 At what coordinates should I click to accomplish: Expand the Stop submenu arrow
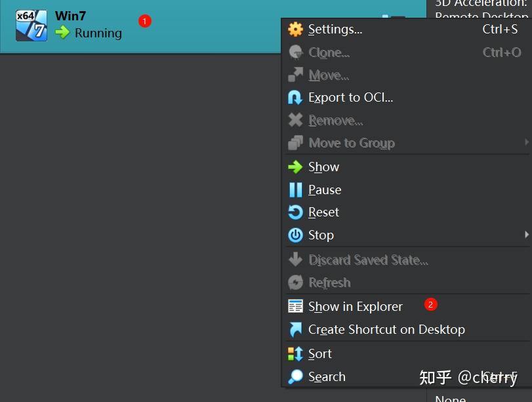(x=526, y=234)
